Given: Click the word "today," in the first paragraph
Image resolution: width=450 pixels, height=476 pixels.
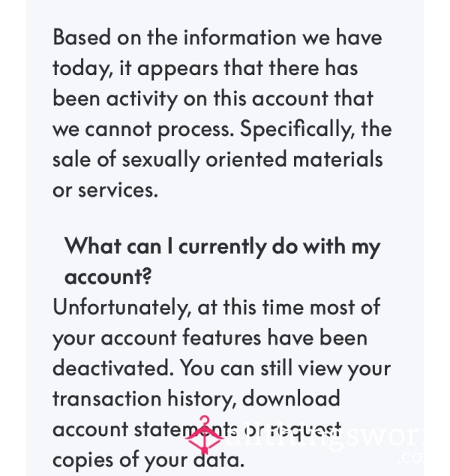Looking at the screenshot, I should point(83,68).
